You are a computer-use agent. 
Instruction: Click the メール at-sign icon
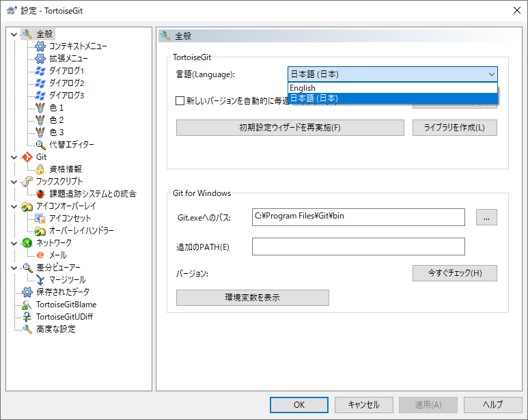pos(40,255)
